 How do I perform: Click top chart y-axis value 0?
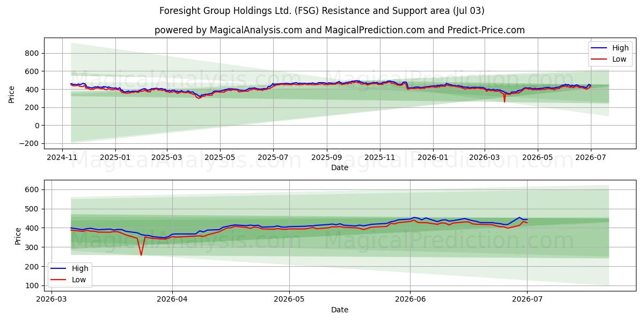(37, 126)
